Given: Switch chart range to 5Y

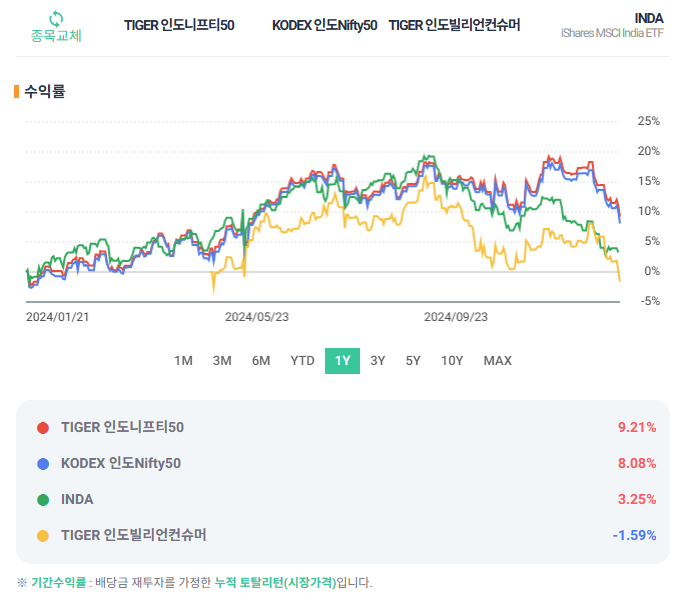Looking at the screenshot, I should [413, 361].
